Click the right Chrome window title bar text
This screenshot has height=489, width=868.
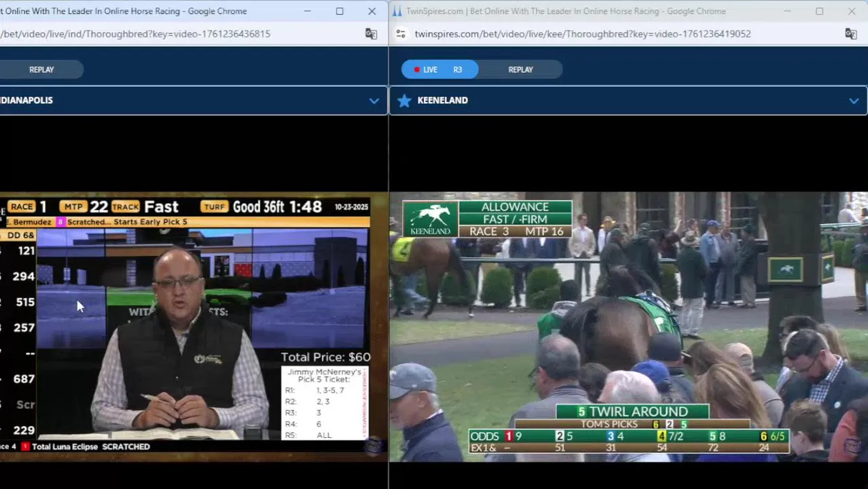566,11
